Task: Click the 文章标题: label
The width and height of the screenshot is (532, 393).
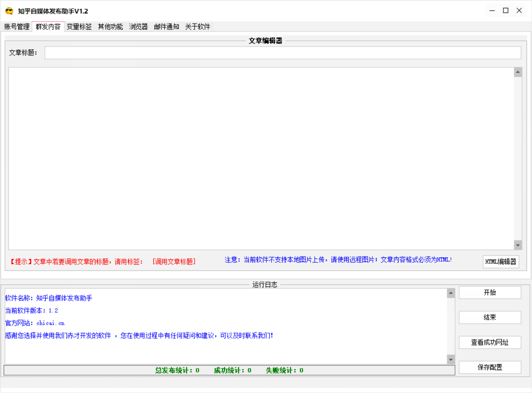Action: click(23, 53)
